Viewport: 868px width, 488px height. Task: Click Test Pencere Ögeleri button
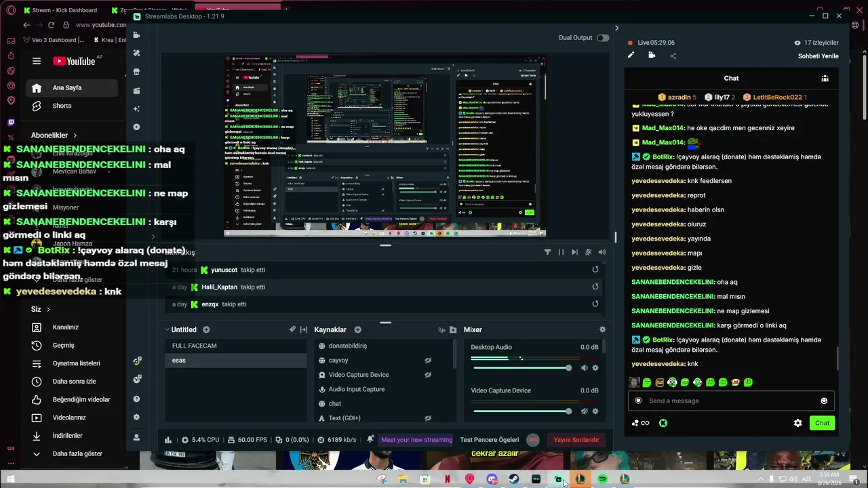click(490, 440)
